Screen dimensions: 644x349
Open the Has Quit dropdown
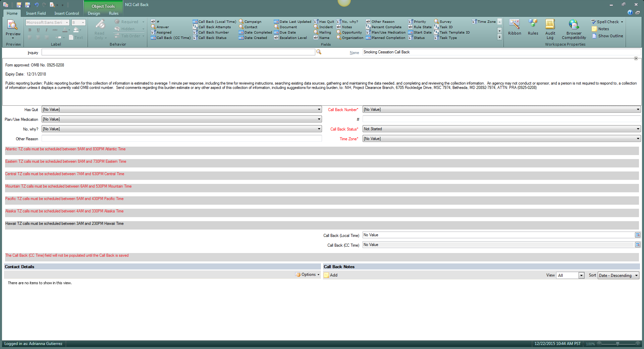(319, 109)
